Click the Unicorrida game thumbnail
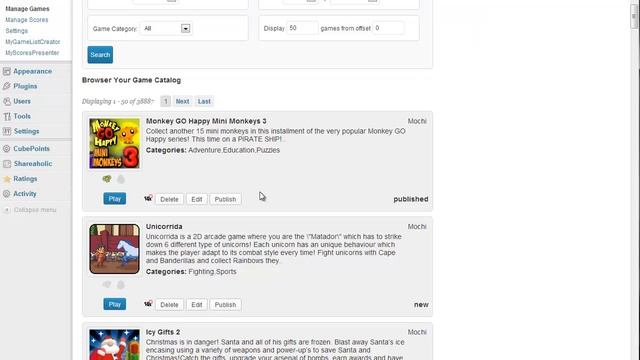 [115, 249]
